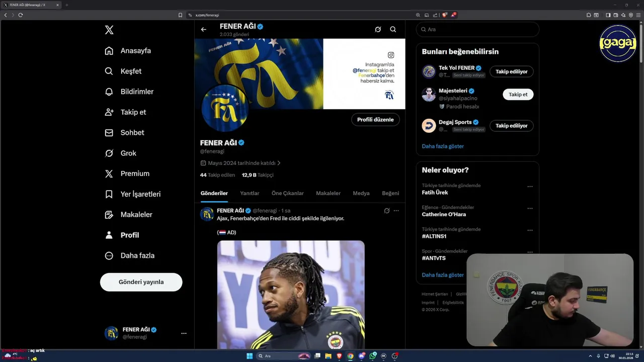Image resolution: width=644 pixels, height=362 pixels.
Task: Open options for #ALTINS1 trend
Action: tap(530, 230)
